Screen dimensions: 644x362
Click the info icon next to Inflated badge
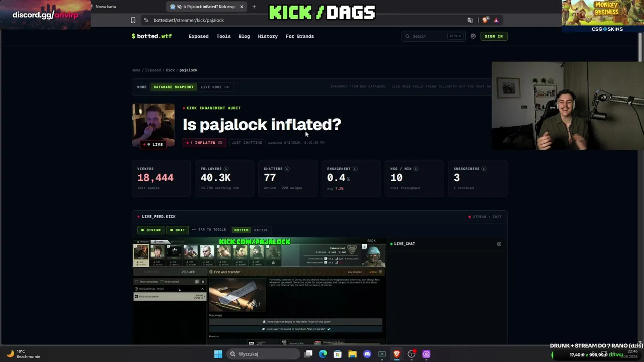coord(220,143)
